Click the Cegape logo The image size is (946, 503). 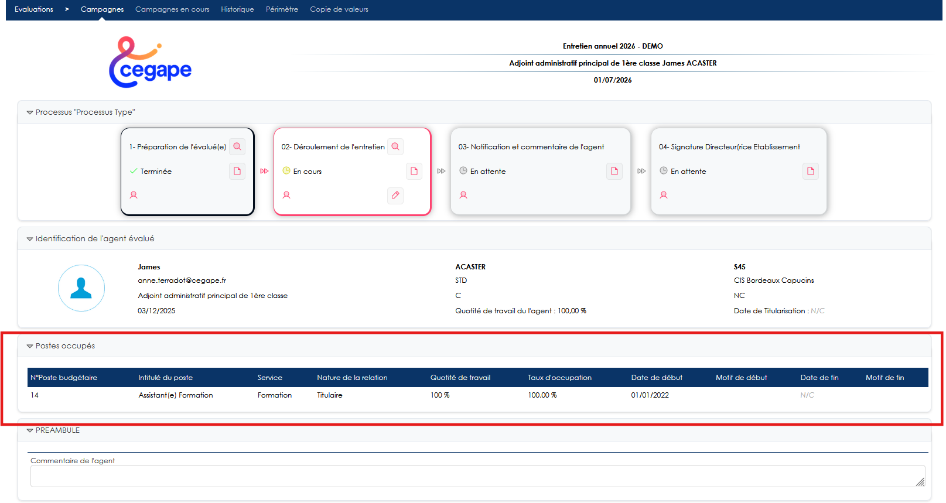coord(150,62)
